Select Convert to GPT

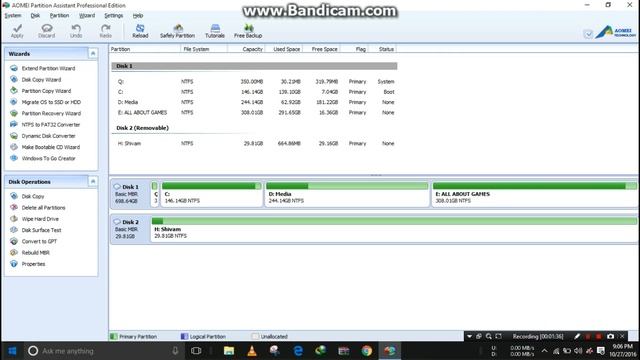(39, 241)
